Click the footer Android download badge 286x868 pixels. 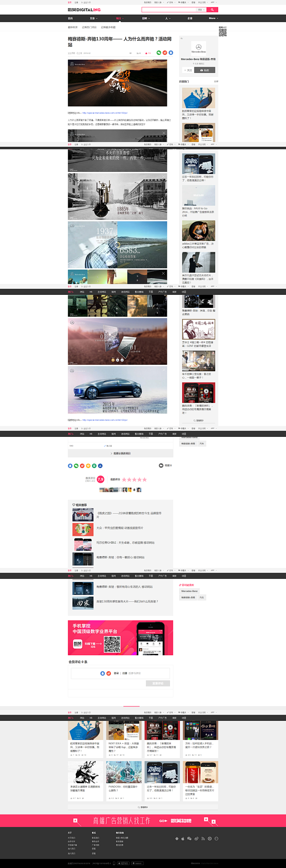click(137, 863)
